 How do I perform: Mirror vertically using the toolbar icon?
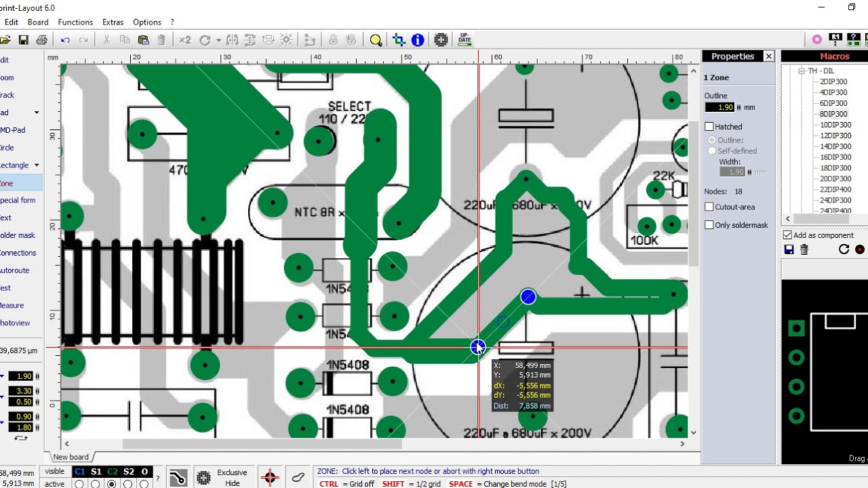250,40
